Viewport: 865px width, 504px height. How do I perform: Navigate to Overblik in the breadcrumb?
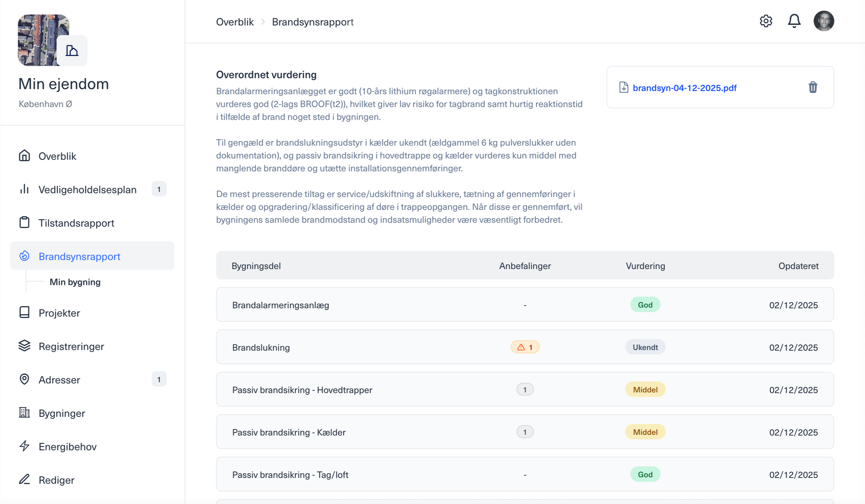pyautogui.click(x=235, y=22)
